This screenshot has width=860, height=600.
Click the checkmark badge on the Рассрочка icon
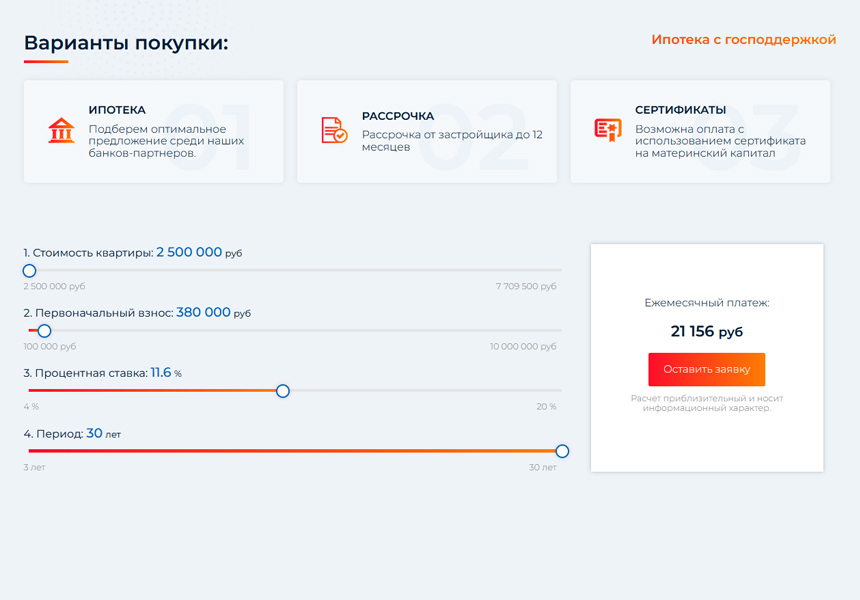point(341,138)
